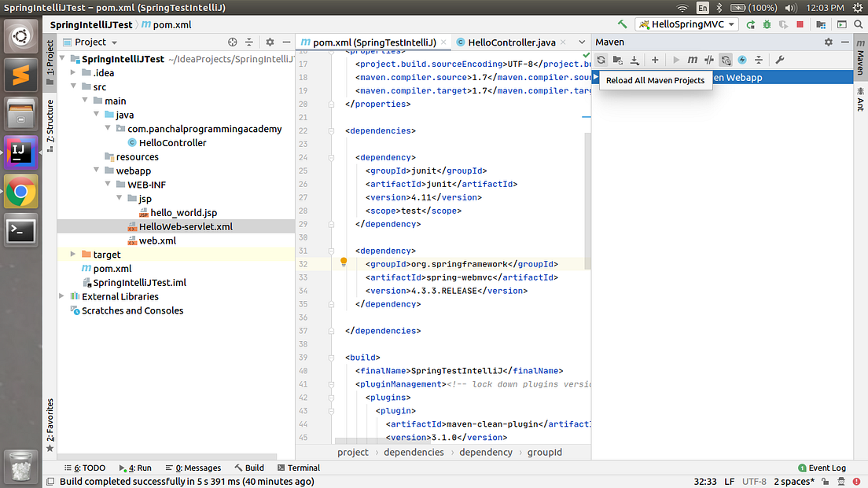Screen dimensions: 868x488
Task: Start debugging with the bug icon
Action: [x=767, y=24]
